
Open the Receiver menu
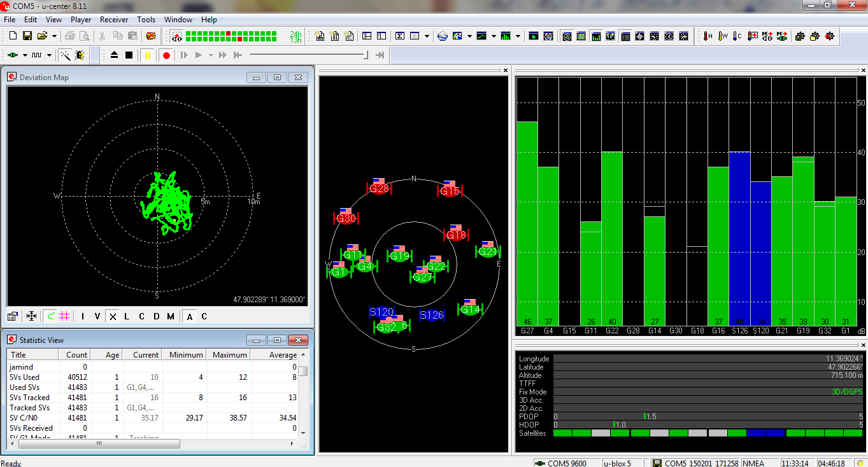click(114, 20)
